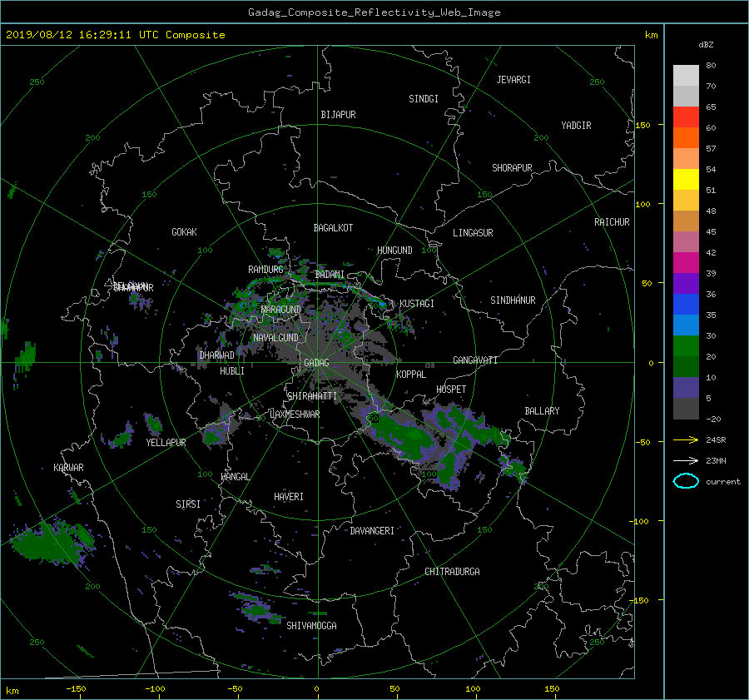Click the white 23MN arrow icon
The width and height of the screenshot is (749, 700).
pos(686,460)
